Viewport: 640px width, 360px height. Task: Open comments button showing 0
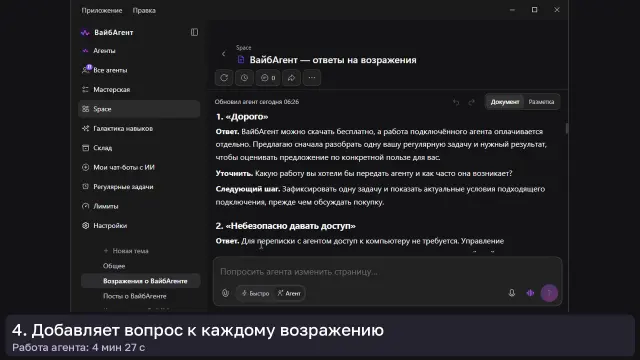pos(268,78)
